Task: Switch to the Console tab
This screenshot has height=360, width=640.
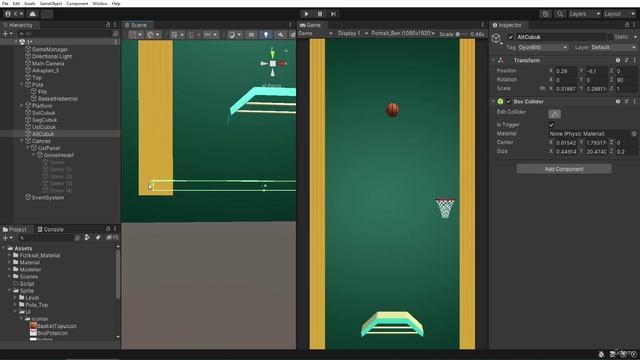Action: point(51,229)
